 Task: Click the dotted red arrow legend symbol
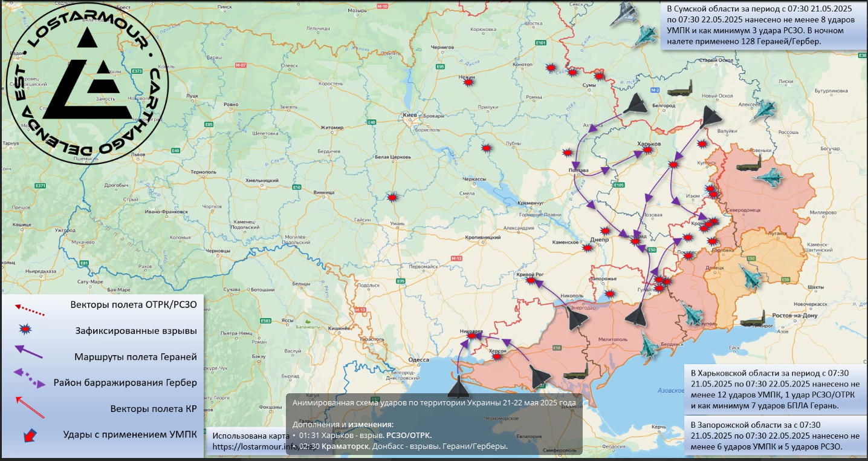point(30,309)
